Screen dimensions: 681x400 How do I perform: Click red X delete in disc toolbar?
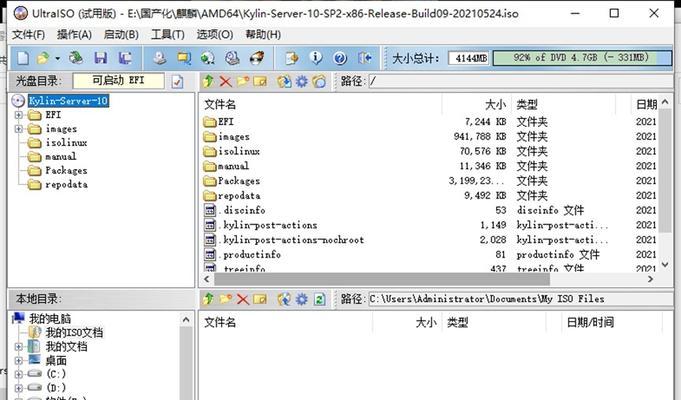[225, 81]
